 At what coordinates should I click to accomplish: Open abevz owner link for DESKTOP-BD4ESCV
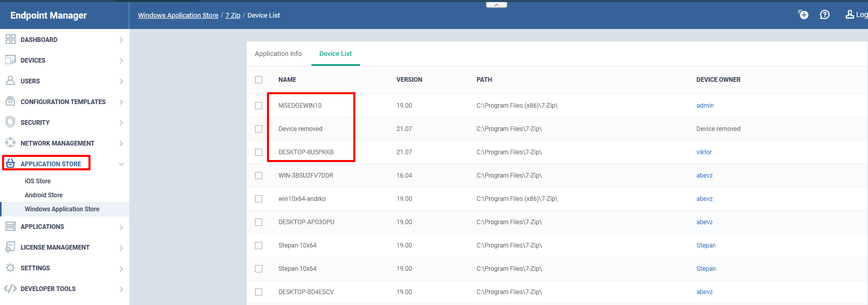[x=705, y=292]
